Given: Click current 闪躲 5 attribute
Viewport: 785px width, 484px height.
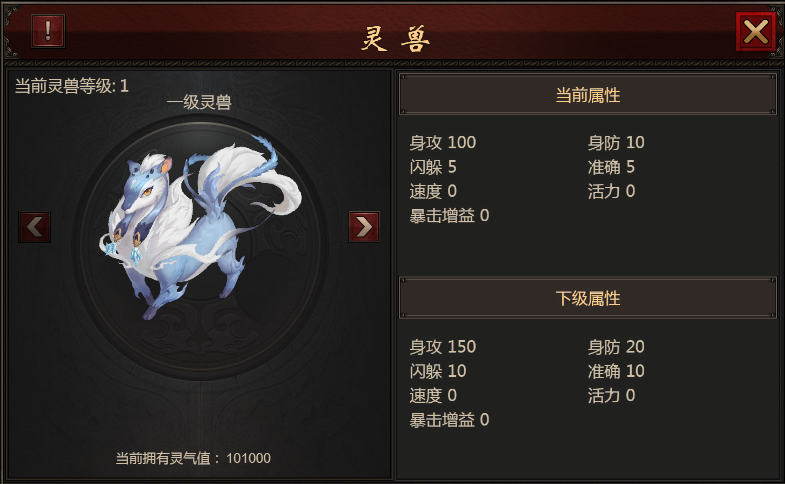Looking at the screenshot, I should (433, 167).
